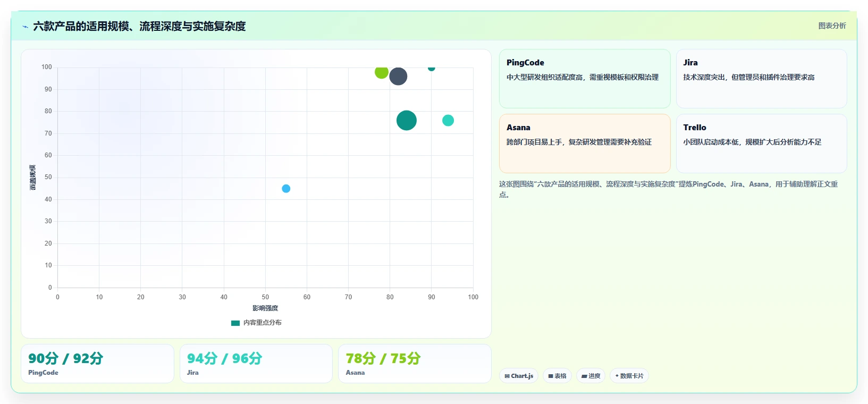The width and height of the screenshot is (868, 404).
Task: Click the text "小团队启动成本低，规模扩大后分析能力不足"
Action: point(752,142)
